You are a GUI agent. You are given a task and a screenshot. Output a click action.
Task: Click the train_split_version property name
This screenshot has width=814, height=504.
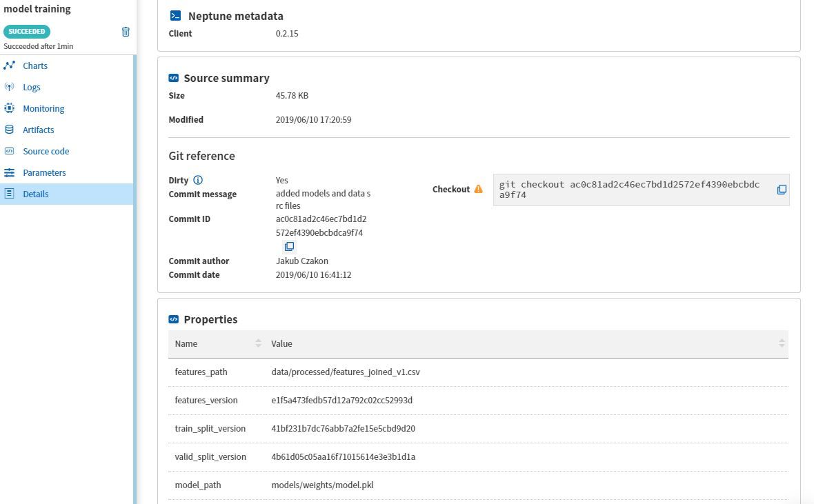[x=210, y=428]
